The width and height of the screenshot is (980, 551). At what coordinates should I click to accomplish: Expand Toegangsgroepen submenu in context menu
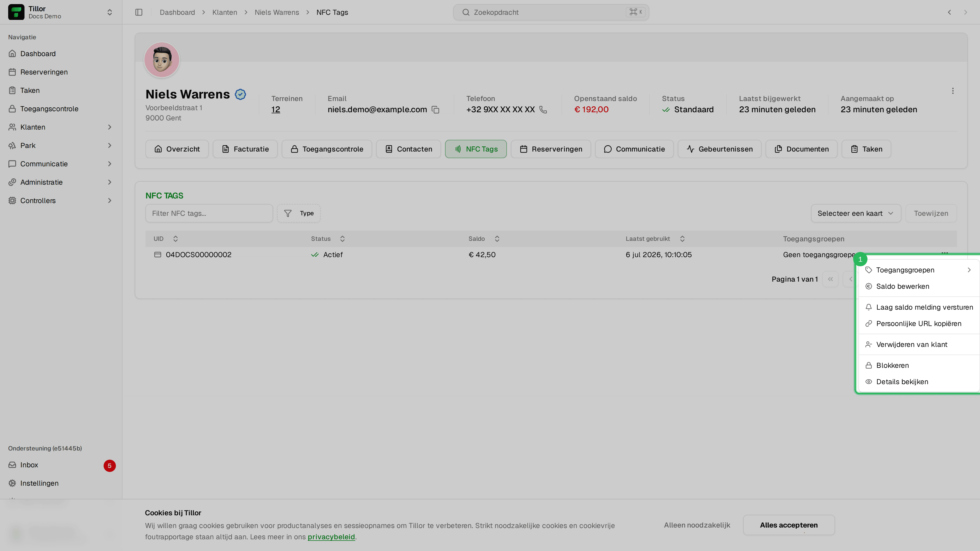pos(918,270)
